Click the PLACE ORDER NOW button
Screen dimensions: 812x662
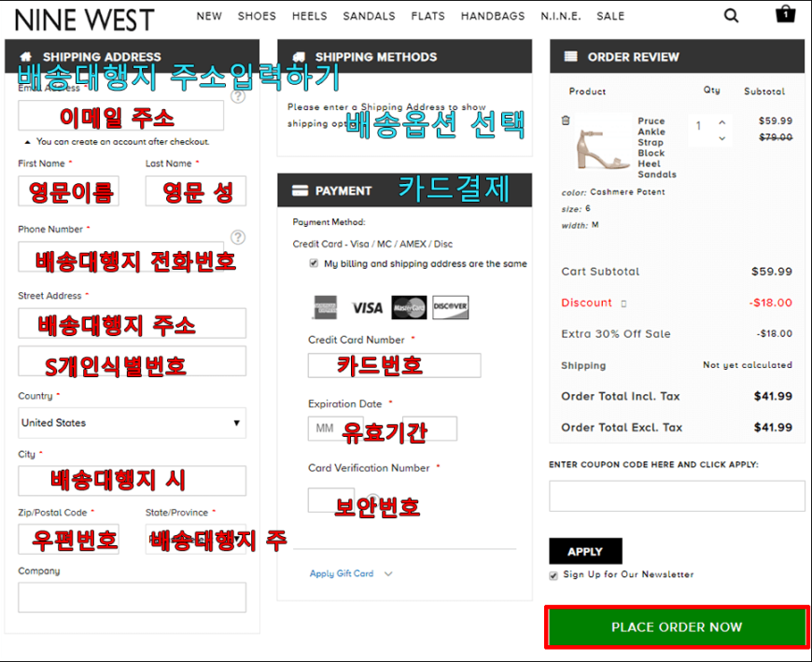677,627
